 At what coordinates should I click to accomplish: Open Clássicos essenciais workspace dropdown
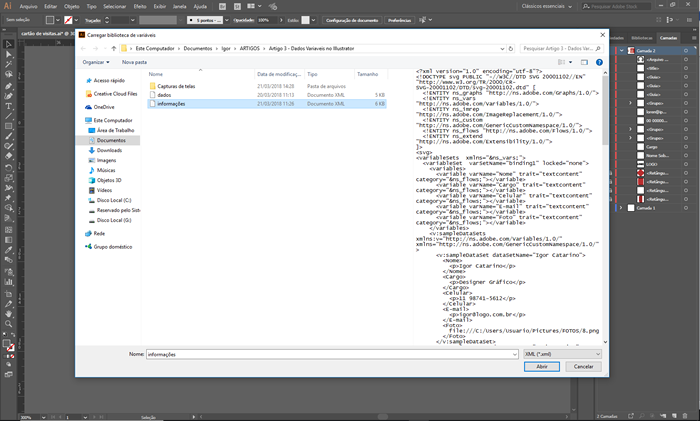[x=546, y=6]
